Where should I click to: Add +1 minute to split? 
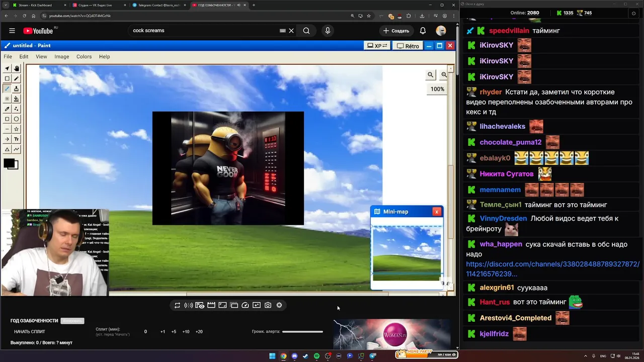163,332
